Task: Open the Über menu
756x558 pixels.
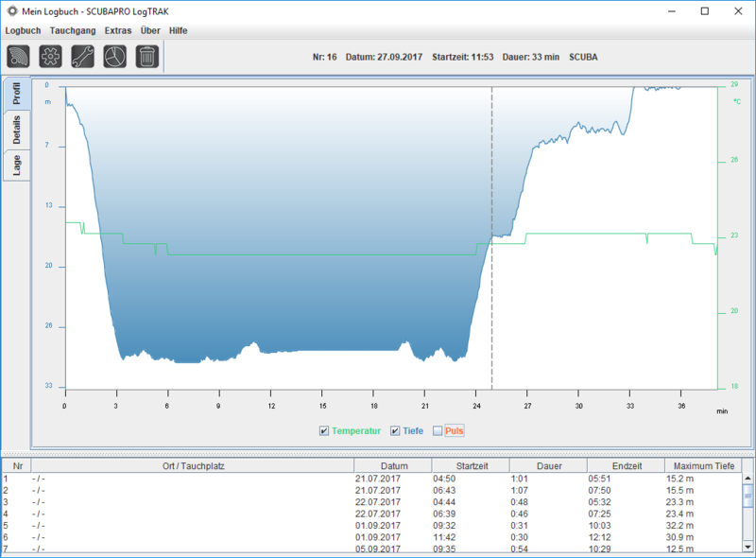Action: click(x=149, y=30)
